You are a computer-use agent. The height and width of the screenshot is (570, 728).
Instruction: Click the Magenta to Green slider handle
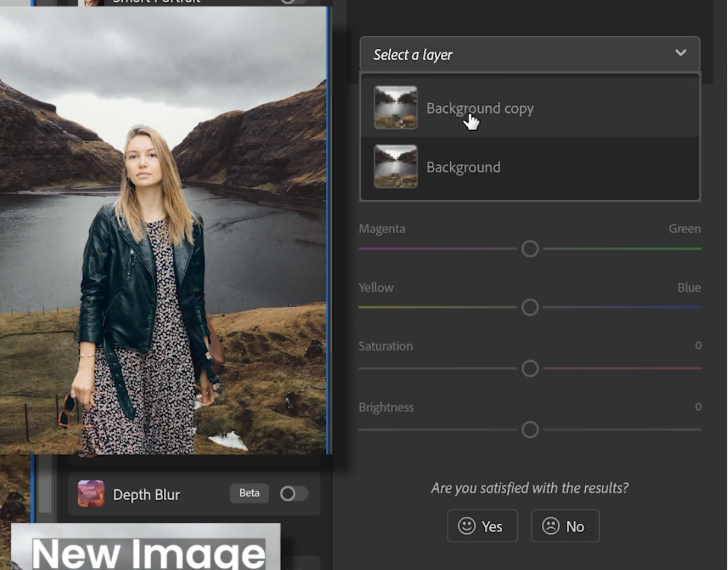pos(530,248)
